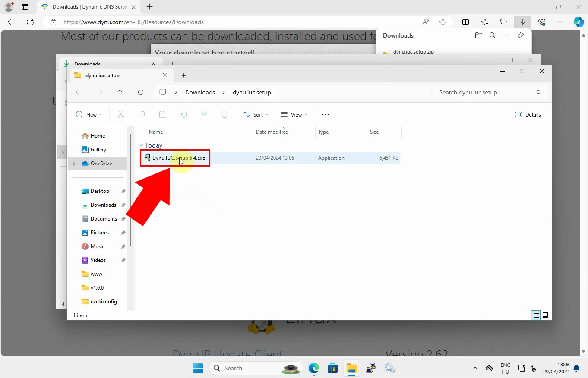The height and width of the screenshot is (378, 588).
Task: Open Music in quick access
Action: click(x=98, y=246)
